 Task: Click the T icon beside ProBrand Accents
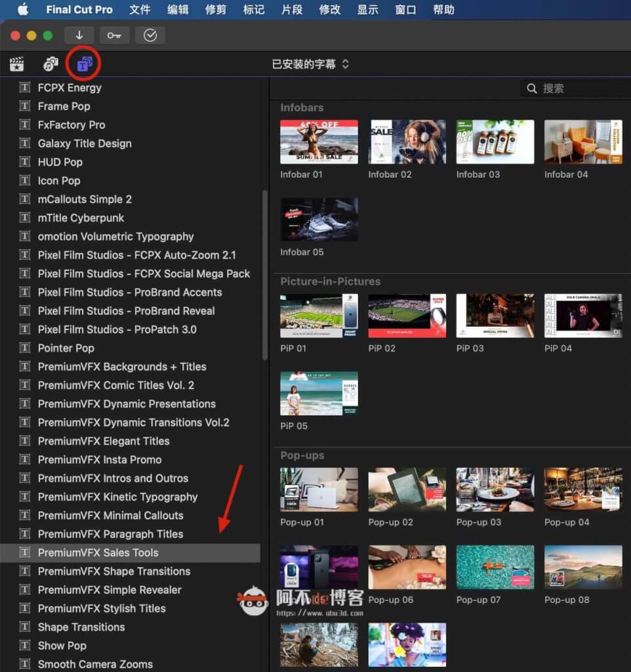tap(25, 292)
